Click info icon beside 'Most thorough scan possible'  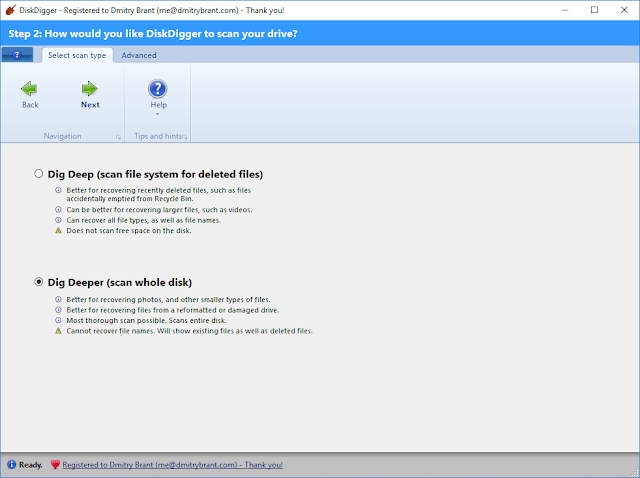(x=58, y=320)
